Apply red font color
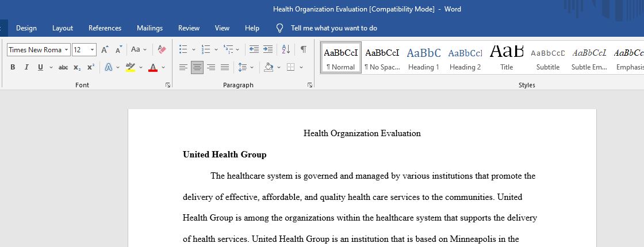The height and width of the screenshot is (247, 644). pyautogui.click(x=153, y=67)
